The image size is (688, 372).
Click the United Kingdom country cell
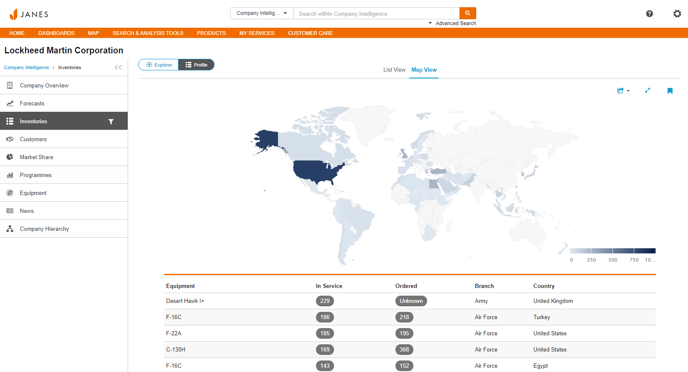pyautogui.click(x=553, y=301)
